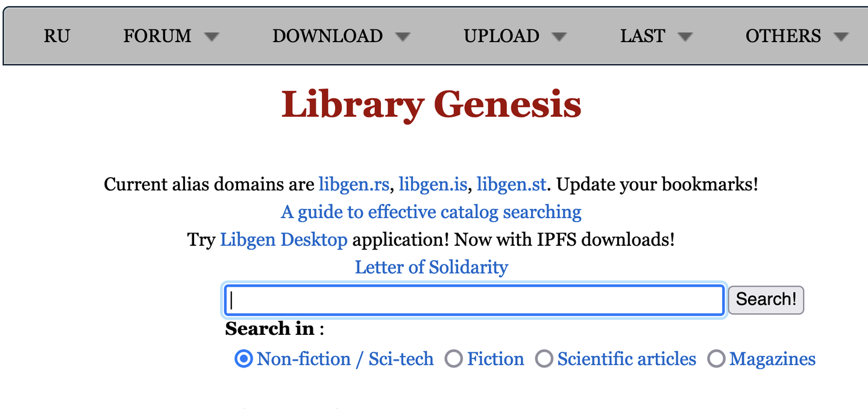Viewport: 868px width, 409px height.
Task: Switch to the RU language page
Action: pyautogui.click(x=57, y=36)
